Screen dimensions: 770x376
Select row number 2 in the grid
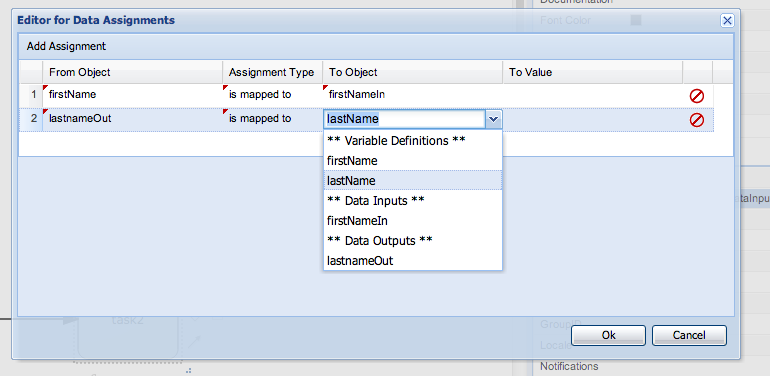click(31, 120)
